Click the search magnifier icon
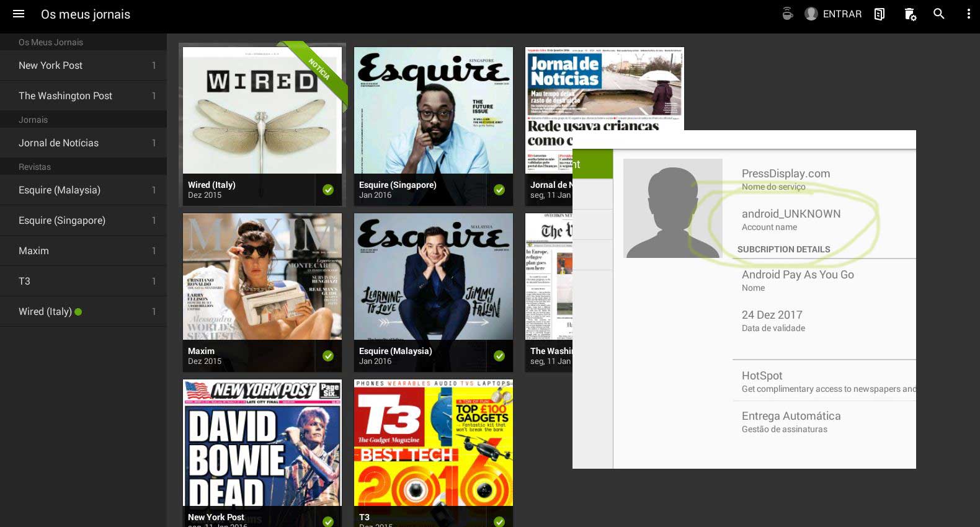The width and height of the screenshot is (980, 527). pos(939,14)
